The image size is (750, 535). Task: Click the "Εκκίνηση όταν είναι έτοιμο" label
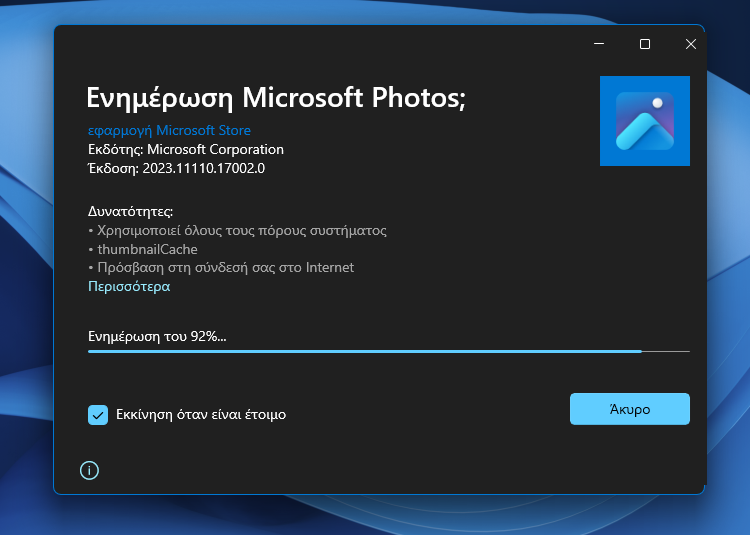pos(201,415)
